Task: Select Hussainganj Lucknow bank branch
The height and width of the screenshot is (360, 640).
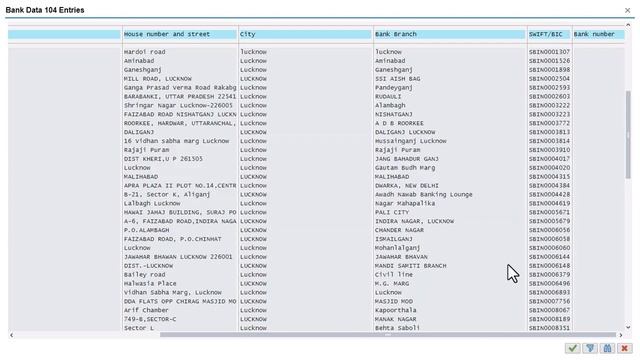Action: coord(411,141)
